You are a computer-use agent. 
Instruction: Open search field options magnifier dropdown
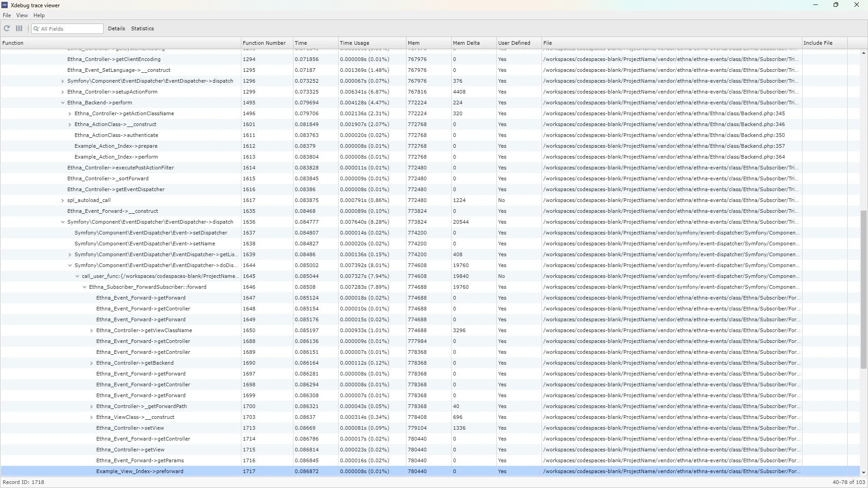(x=36, y=29)
